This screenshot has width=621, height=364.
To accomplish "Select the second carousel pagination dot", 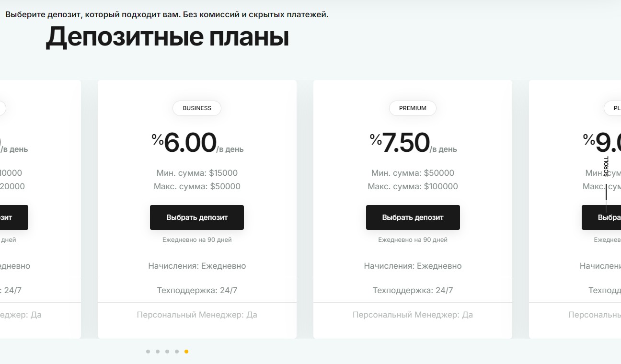I will pyautogui.click(x=158, y=352).
